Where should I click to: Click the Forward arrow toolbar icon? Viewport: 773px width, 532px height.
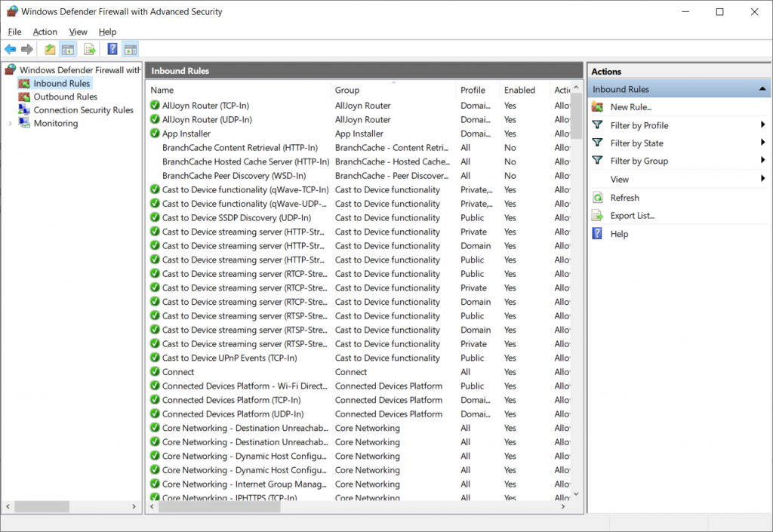pyautogui.click(x=27, y=49)
